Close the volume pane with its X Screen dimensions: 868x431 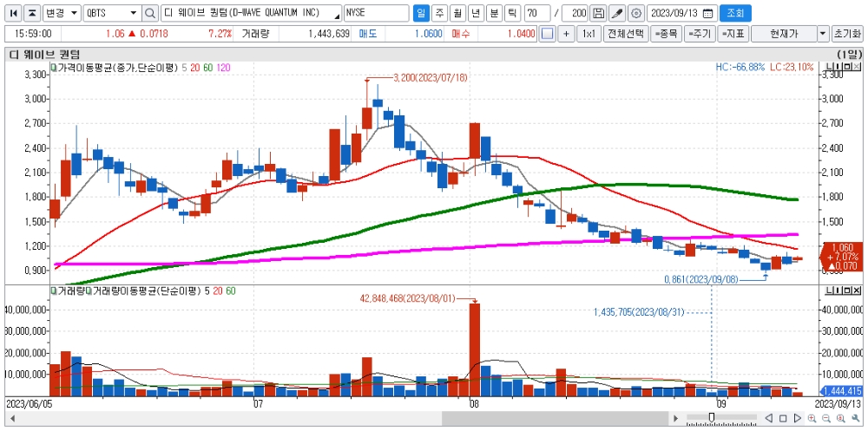pos(858,291)
